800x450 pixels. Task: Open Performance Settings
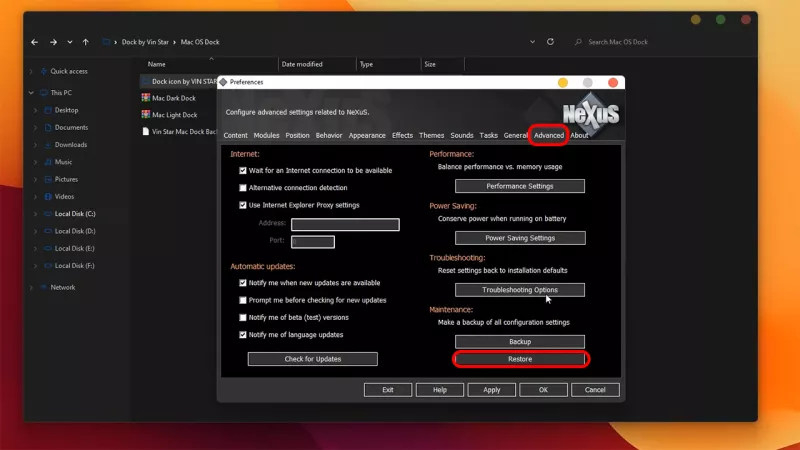click(x=520, y=186)
